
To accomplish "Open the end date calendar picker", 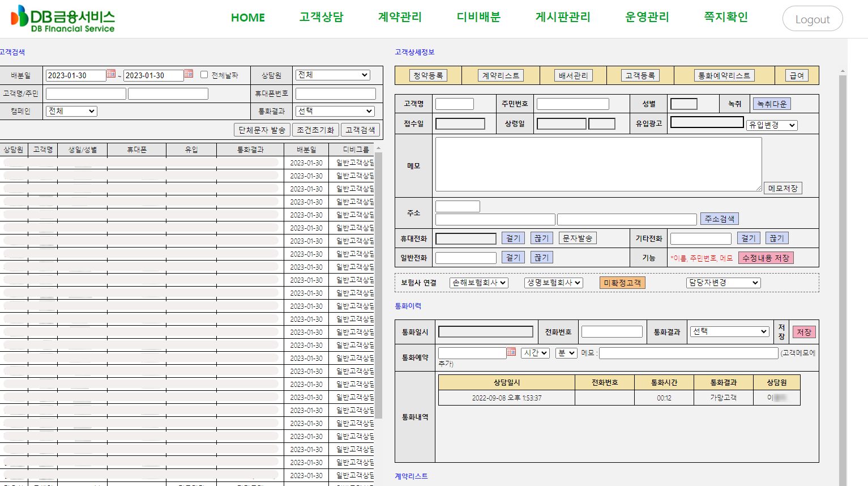I will pos(189,74).
